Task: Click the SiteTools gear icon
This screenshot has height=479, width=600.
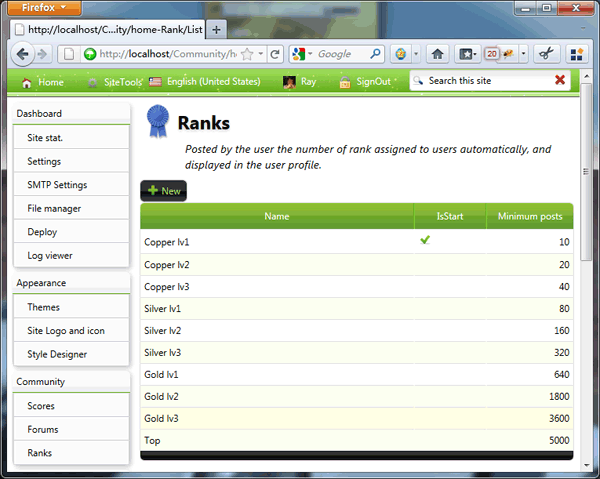Action: [x=92, y=83]
